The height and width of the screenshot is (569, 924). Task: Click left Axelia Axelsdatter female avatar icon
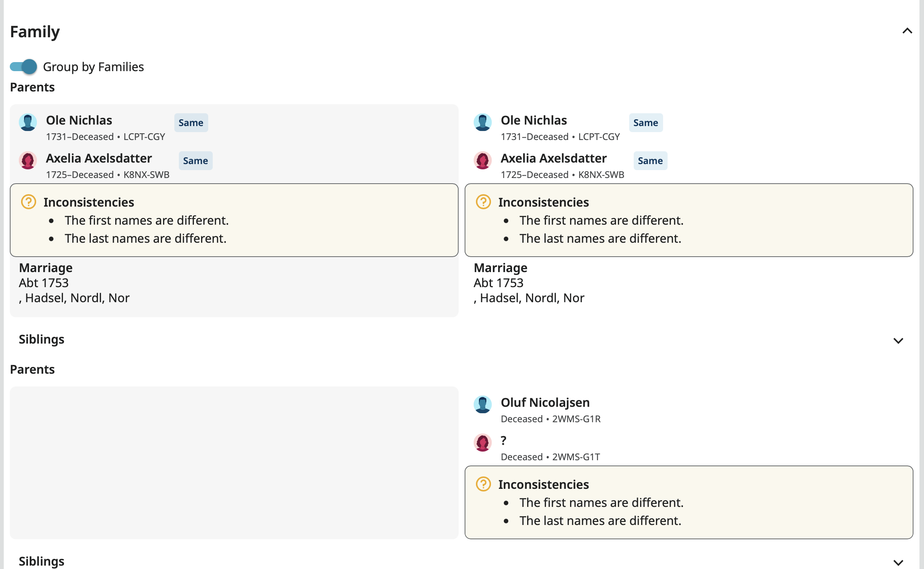pyautogui.click(x=28, y=160)
